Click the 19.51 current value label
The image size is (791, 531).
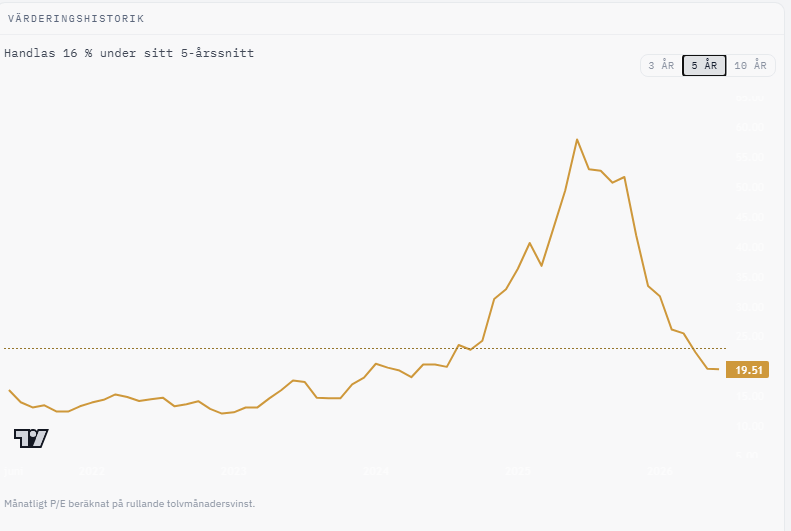(747, 370)
